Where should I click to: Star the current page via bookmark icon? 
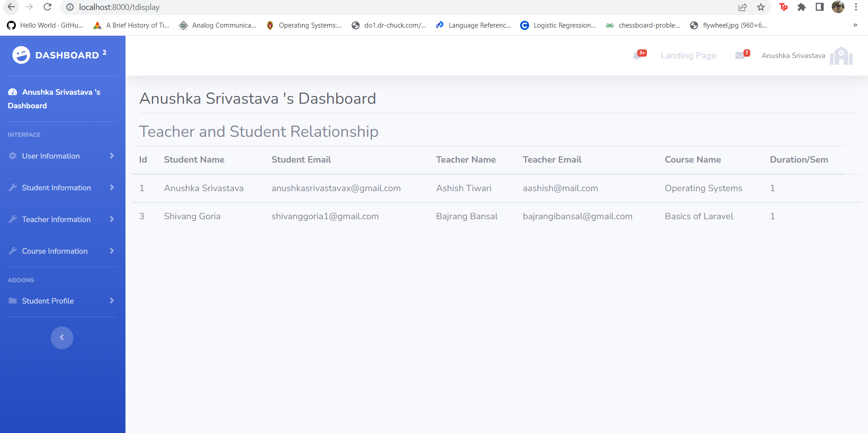pyautogui.click(x=762, y=7)
